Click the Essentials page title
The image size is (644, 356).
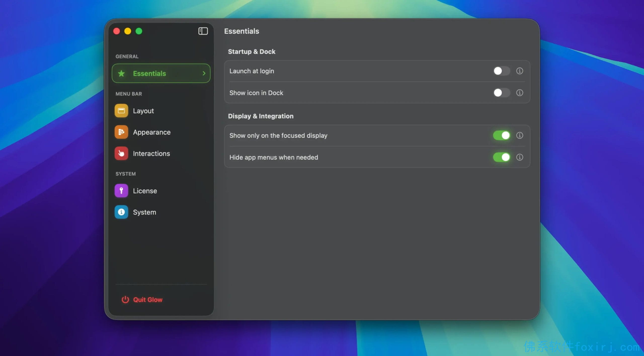click(x=242, y=31)
